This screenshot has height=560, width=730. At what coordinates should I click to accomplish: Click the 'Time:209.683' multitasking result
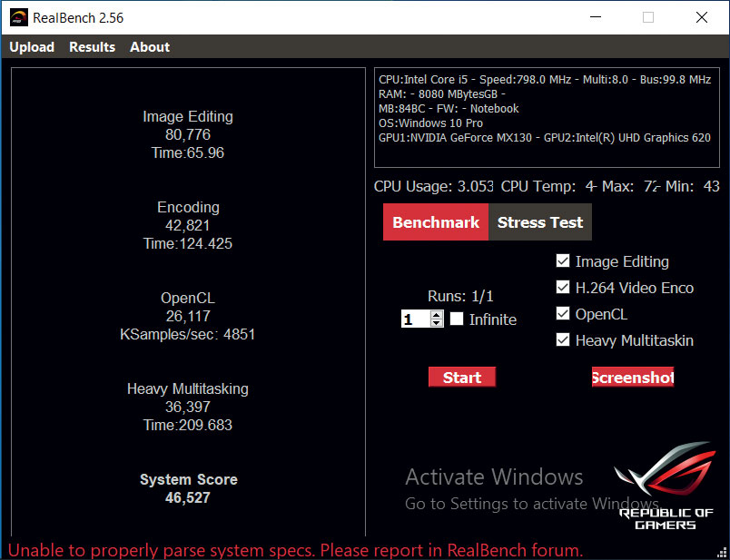pos(188,425)
